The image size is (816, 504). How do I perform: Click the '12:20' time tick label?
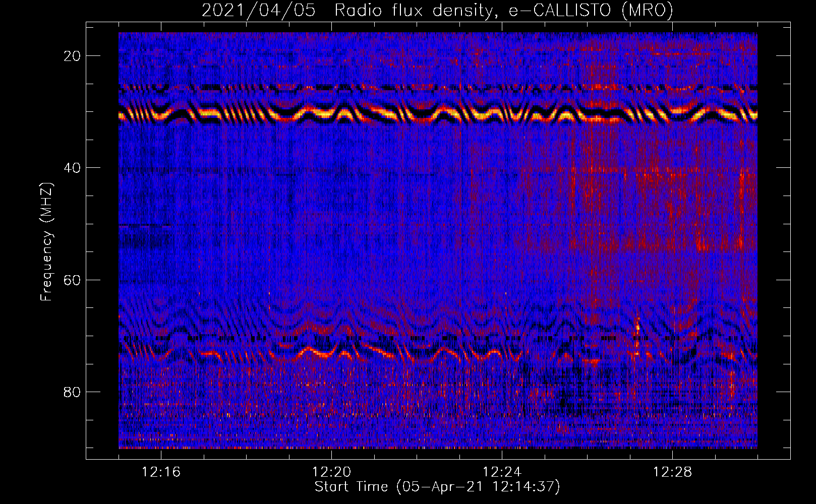[332, 472]
